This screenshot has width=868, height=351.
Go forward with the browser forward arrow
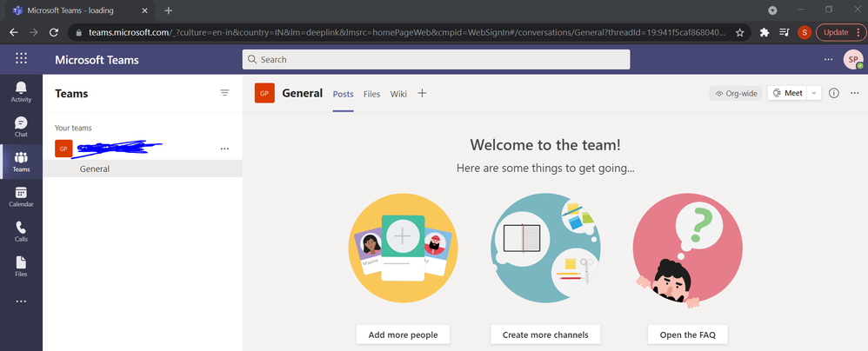34,32
